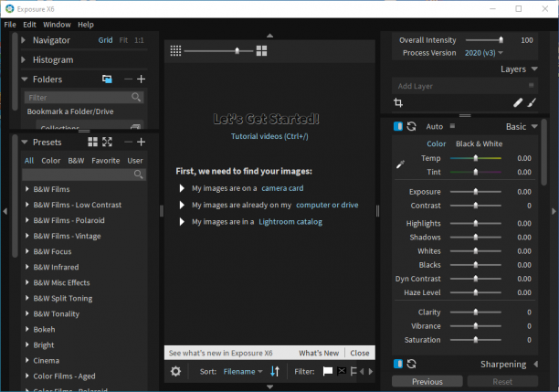The width and height of the screenshot is (559, 392).
Task: Click the computer or drive link
Action: coord(327,205)
